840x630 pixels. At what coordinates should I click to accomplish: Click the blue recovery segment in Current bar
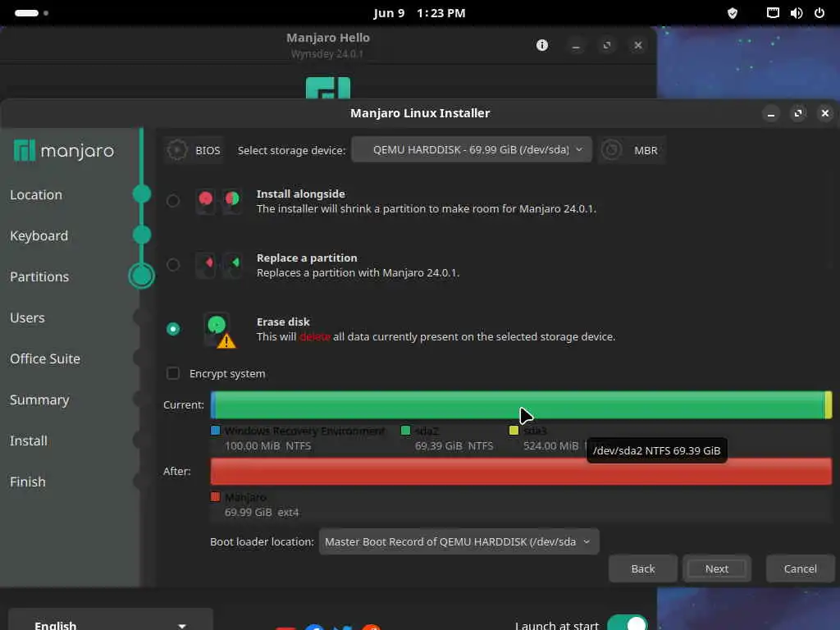(213, 405)
